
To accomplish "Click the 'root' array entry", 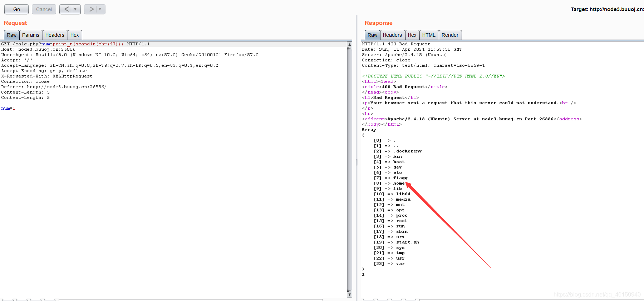I will (402, 221).
